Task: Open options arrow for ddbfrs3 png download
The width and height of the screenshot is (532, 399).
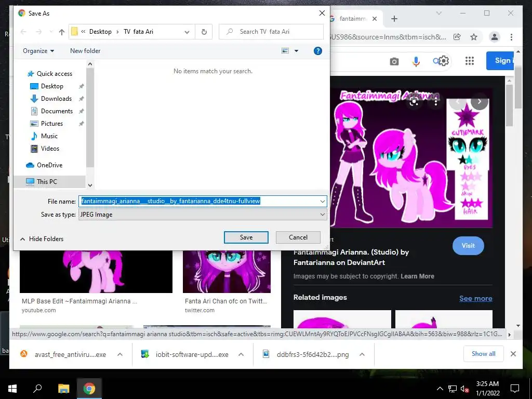Action: coord(362,354)
